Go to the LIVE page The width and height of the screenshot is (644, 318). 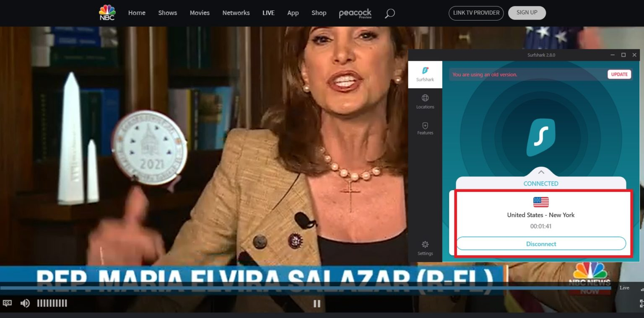(x=268, y=13)
